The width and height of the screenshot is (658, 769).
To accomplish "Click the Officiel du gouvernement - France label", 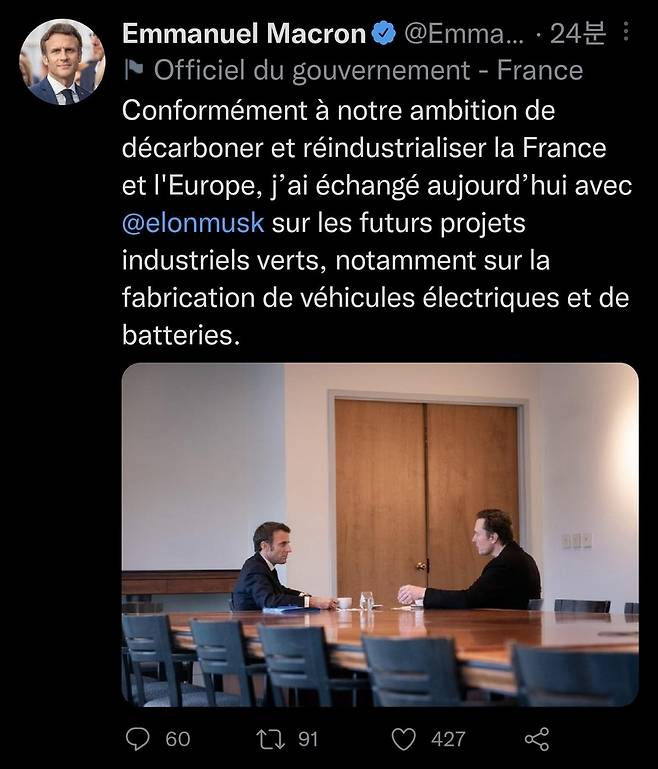I will coord(368,71).
